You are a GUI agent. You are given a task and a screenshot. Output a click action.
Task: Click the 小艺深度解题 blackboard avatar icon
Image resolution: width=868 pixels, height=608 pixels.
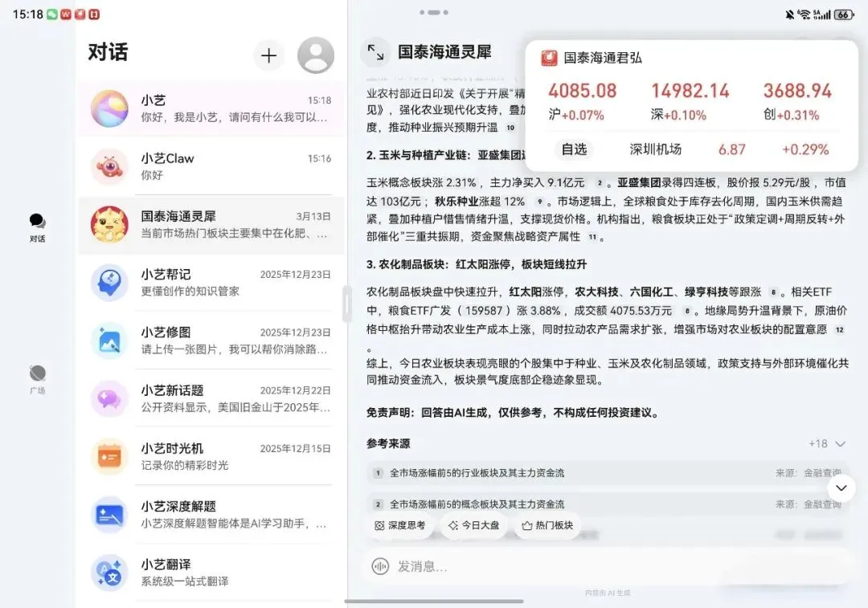point(109,515)
